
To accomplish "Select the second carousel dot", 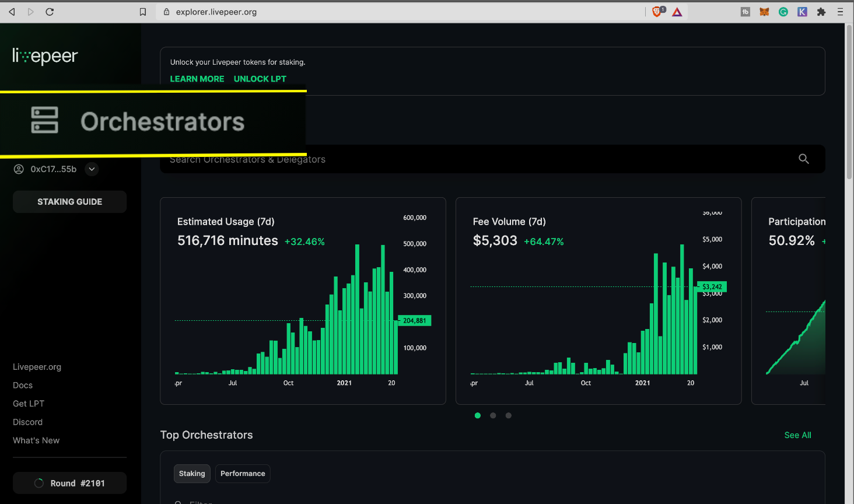I will (x=493, y=415).
